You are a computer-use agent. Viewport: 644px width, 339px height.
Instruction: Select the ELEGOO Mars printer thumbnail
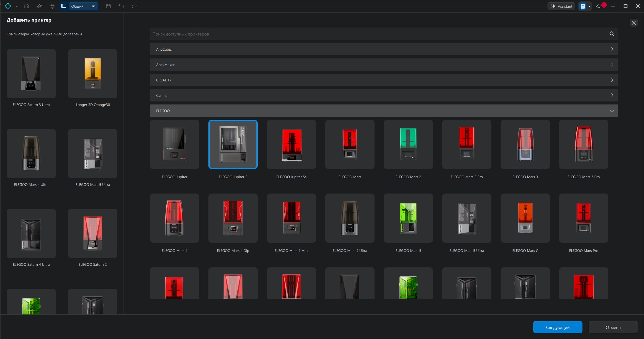[350, 144]
